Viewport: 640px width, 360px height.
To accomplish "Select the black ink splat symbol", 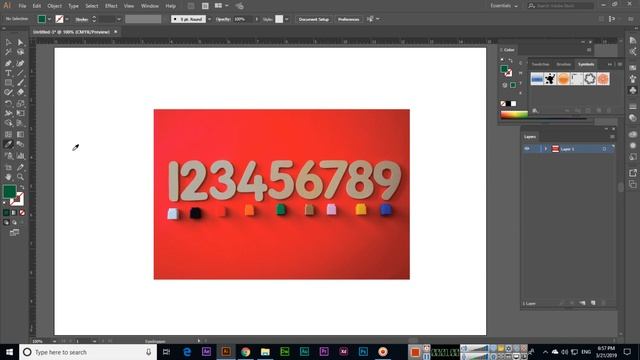I will (550, 79).
